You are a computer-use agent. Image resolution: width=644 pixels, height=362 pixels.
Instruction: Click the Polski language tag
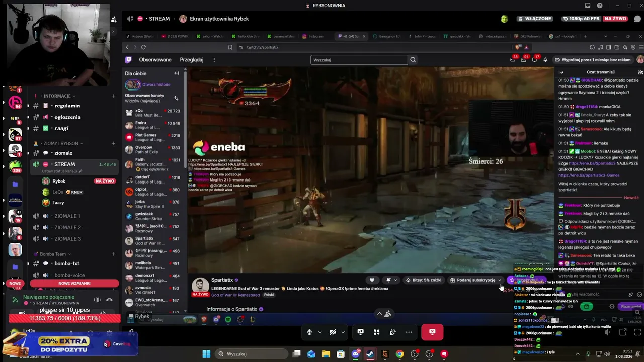click(269, 295)
